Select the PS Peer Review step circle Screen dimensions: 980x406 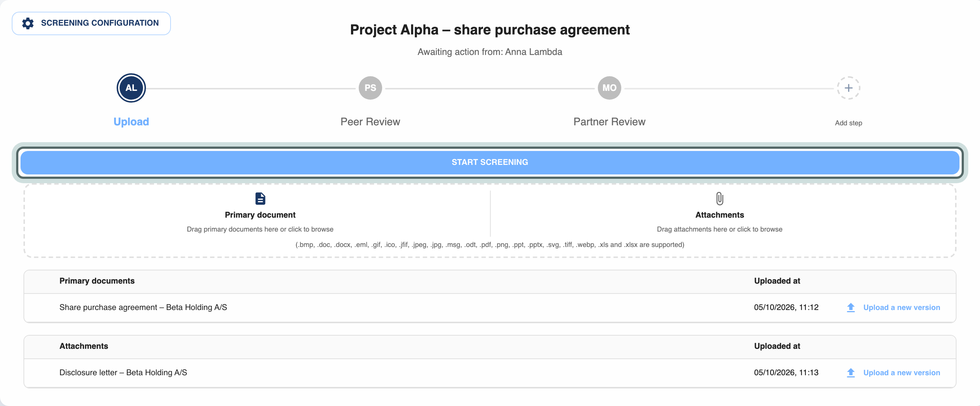[370, 88]
